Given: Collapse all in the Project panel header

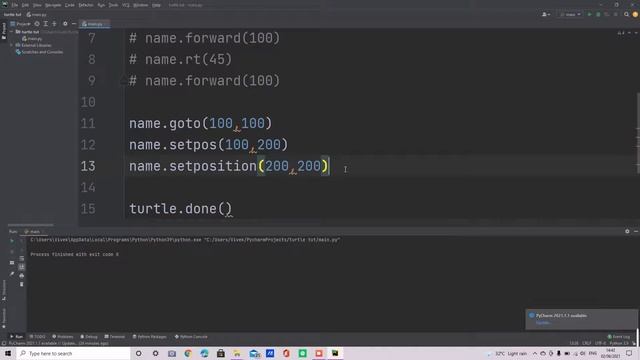Looking at the screenshot, I should point(54,24).
